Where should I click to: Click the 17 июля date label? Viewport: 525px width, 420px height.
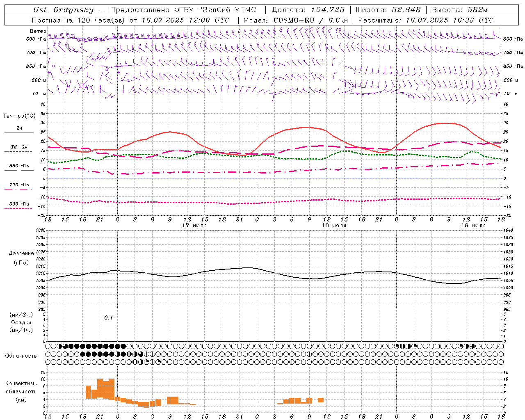(194, 226)
